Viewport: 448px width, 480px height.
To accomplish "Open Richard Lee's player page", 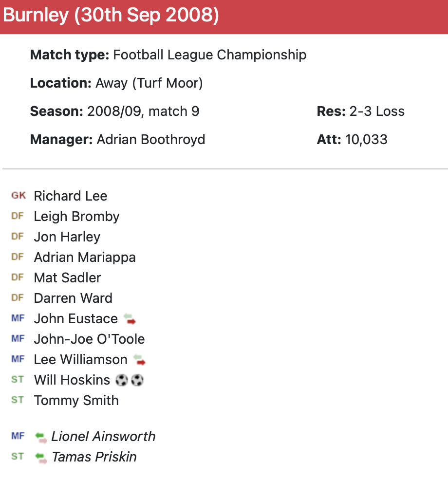I will tap(71, 196).
